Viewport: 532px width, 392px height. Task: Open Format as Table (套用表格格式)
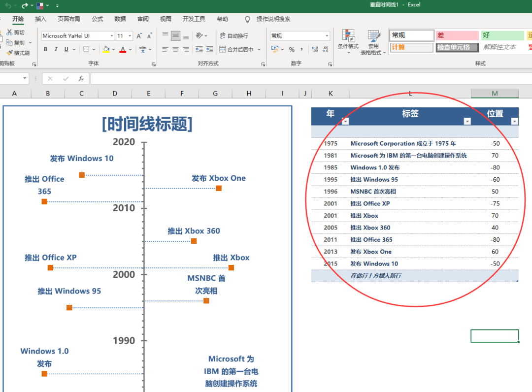[373, 42]
